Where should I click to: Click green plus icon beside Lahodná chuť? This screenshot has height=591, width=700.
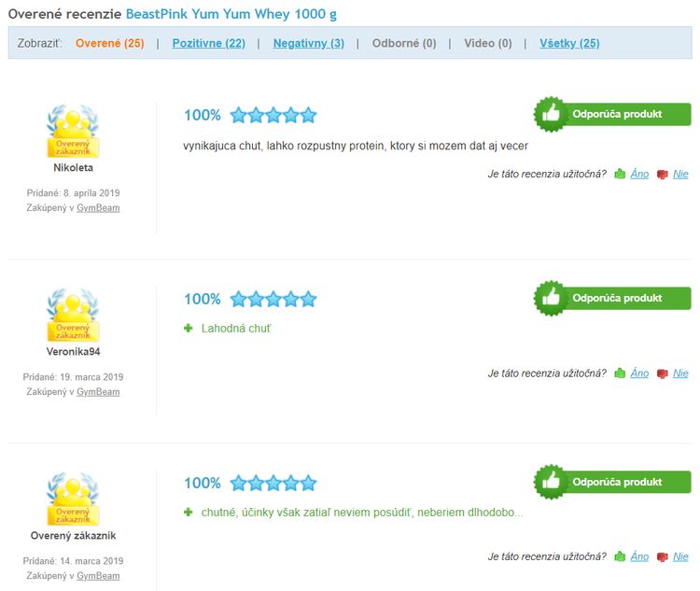[188, 329]
